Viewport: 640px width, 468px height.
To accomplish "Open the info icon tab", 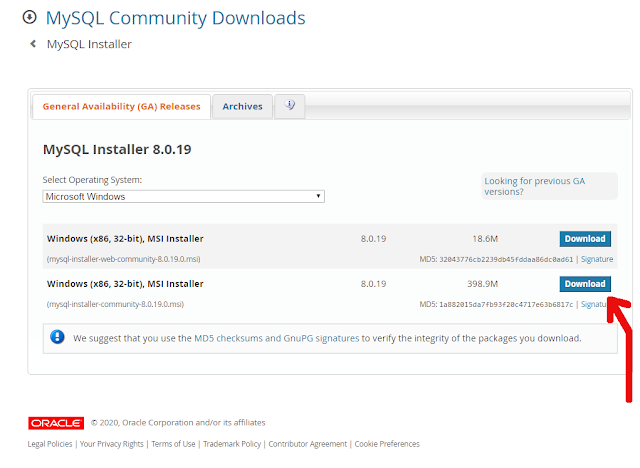I will pyautogui.click(x=290, y=106).
